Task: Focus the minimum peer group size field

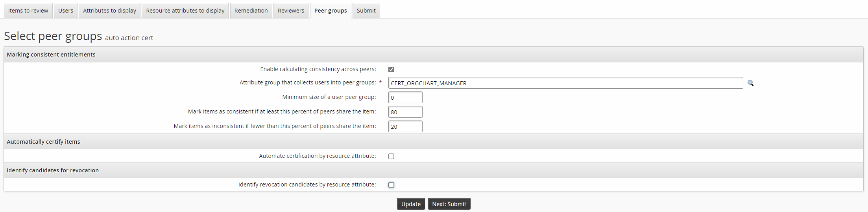Action: [x=405, y=98]
